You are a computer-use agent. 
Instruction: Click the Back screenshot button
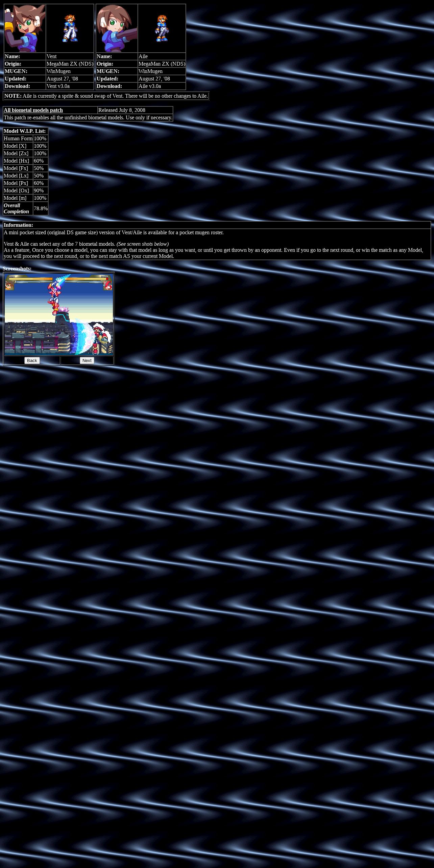[x=32, y=360]
